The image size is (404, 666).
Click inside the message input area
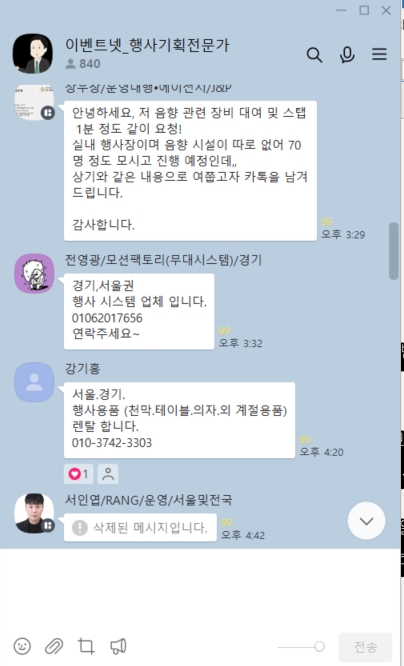pyautogui.click(x=200, y=588)
